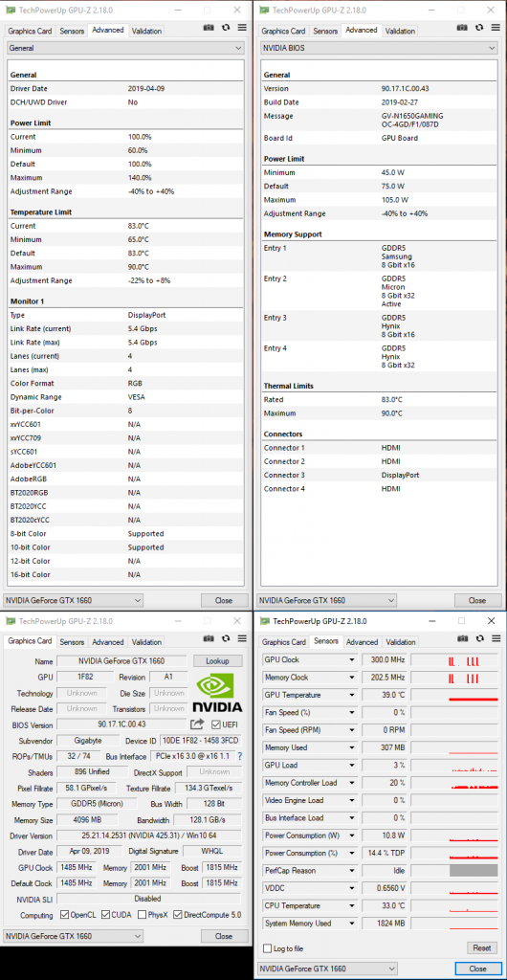507x980 pixels.
Task: Click refresh icon in NVIDIA BIOS window
Action: point(479,28)
